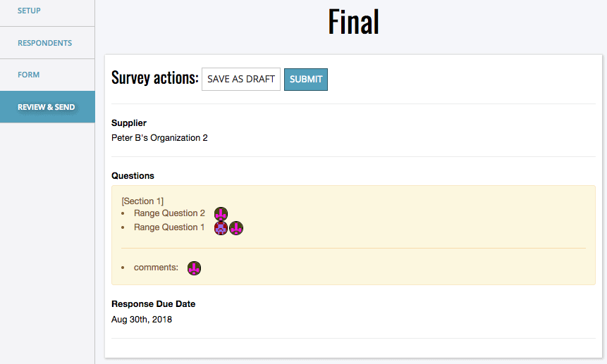Viewport: 607px width, 364px height.
Task: Click the comments label
Action: pos(156,268)
